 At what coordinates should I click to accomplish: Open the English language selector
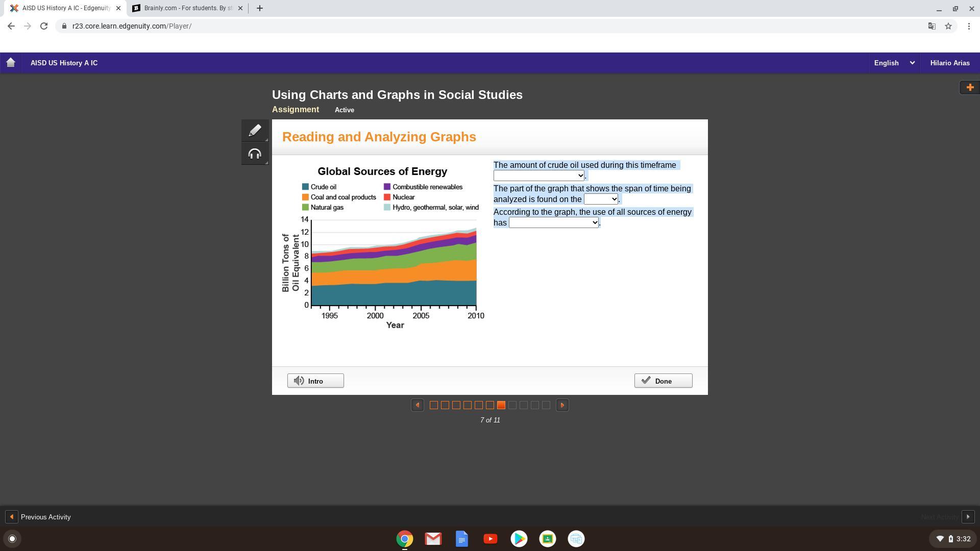point(894,63)
